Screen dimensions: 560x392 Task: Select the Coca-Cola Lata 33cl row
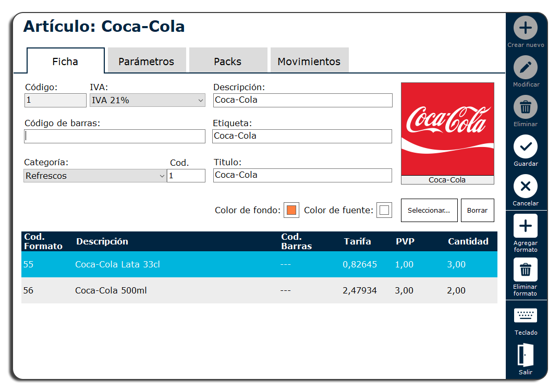(259, 264)
